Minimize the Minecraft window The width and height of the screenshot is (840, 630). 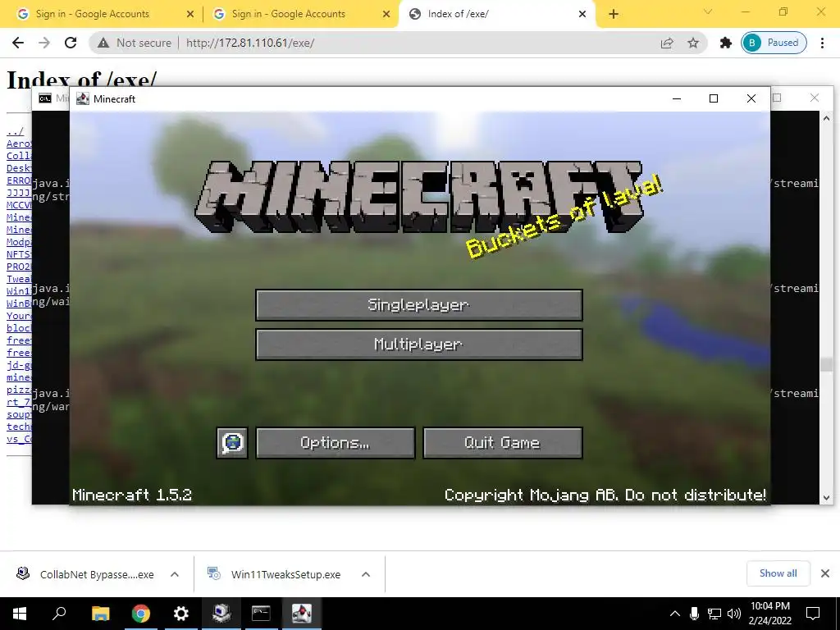[677, 98]
